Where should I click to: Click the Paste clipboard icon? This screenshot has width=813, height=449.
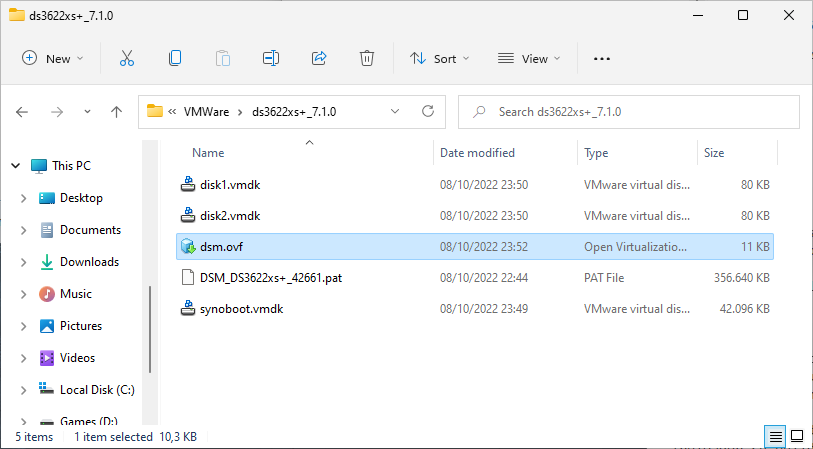[222, 58]
